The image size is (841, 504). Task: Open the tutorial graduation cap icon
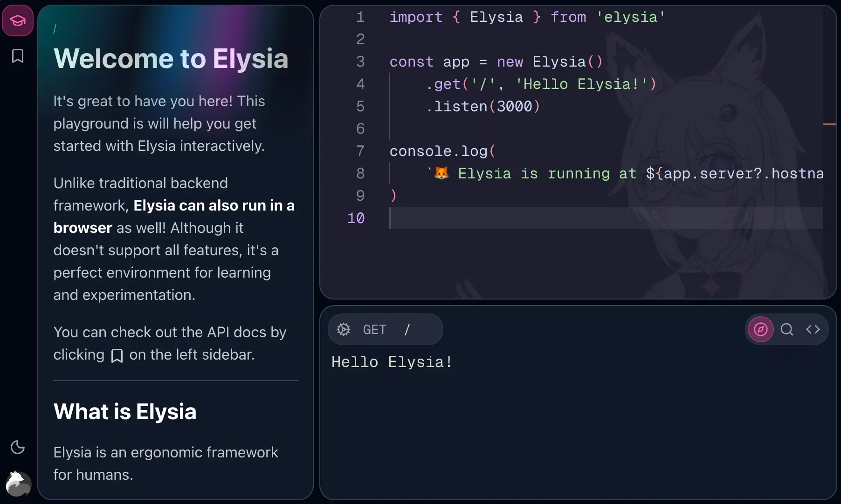tap(18, 20)
